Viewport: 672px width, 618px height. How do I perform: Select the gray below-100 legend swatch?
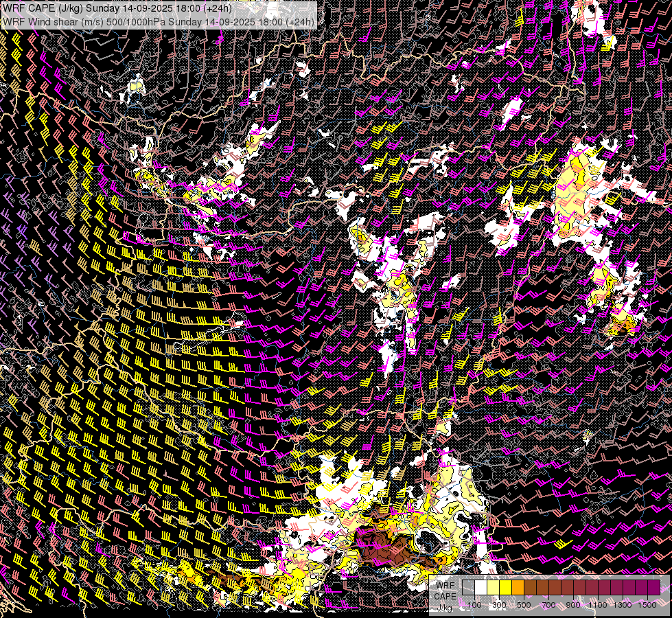click(468, 587)
